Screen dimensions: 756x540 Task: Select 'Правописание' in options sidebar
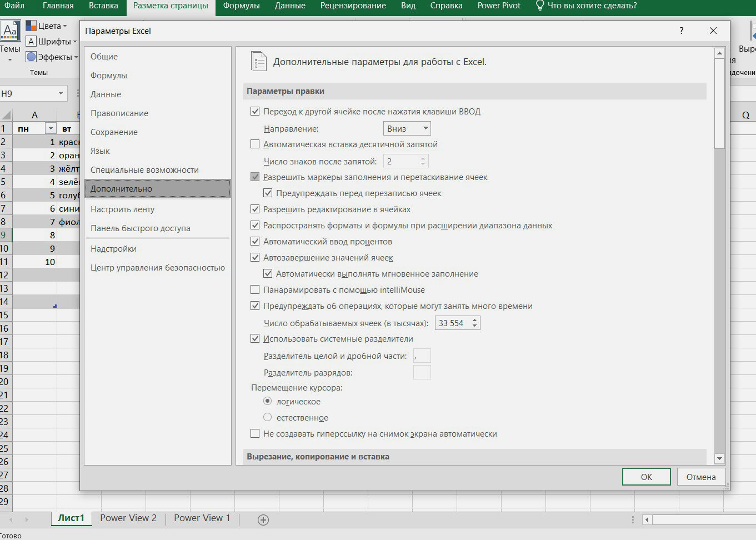(158, 113)
